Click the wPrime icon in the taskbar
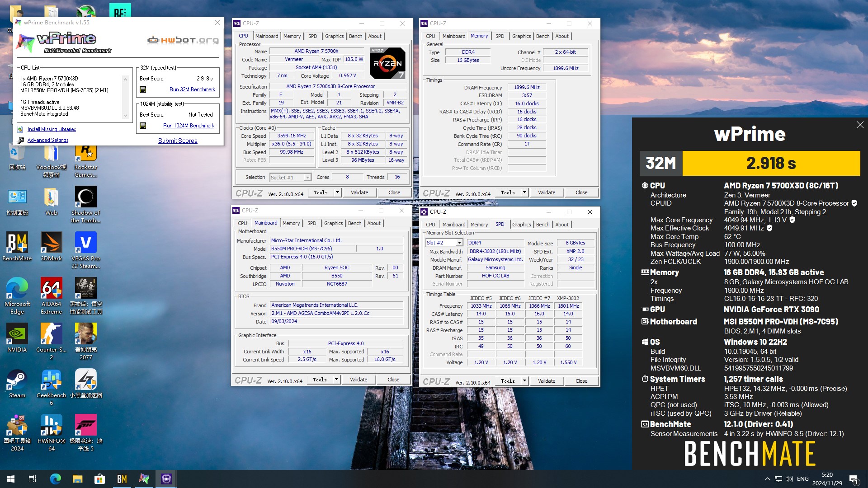 coord(144,479)
